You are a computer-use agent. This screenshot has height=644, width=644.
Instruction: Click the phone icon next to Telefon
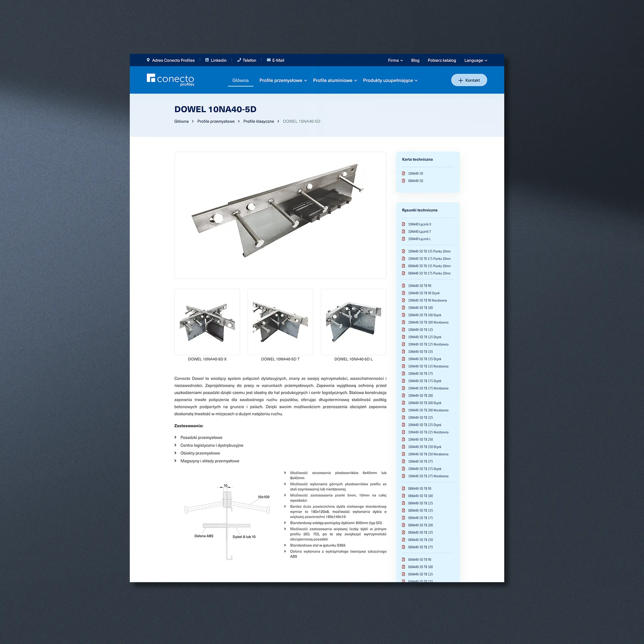point(239,60)
